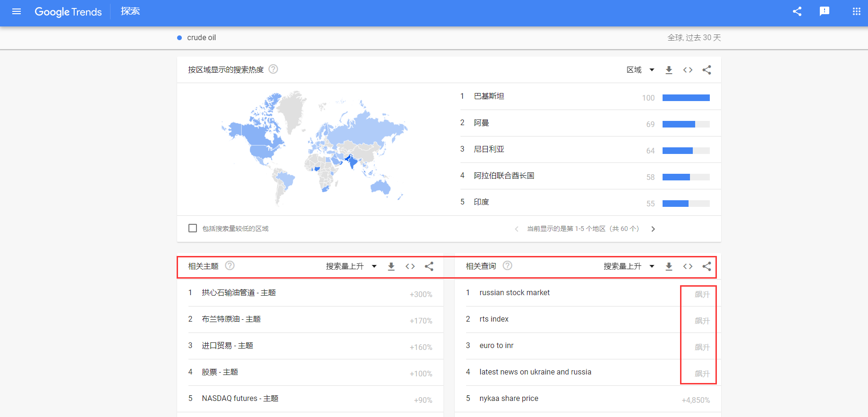868x417 pixels.
Task: Expand the 区域 region type dropdown
Action: point(640,70)
